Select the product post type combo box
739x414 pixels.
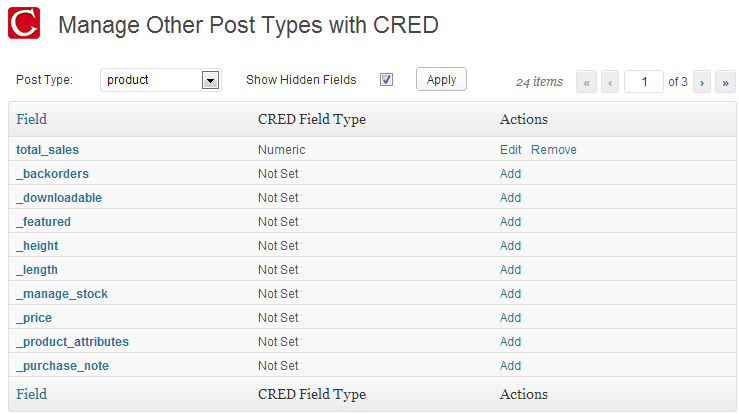(161, 80)
